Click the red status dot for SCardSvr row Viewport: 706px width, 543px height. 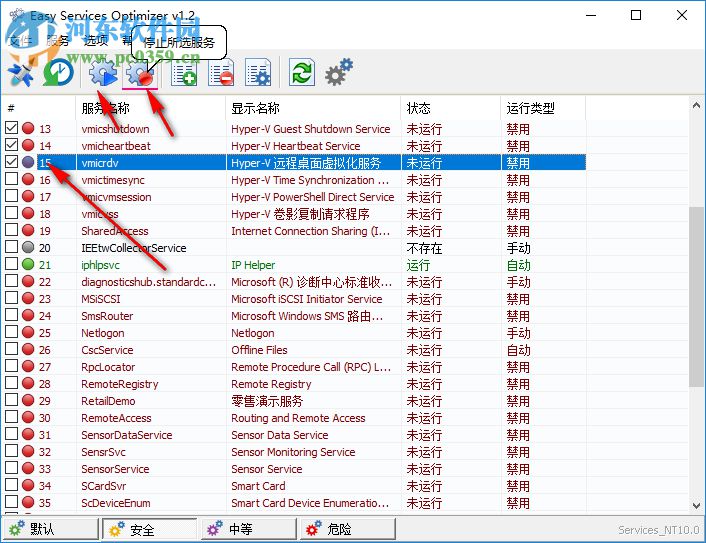(28, 485)
